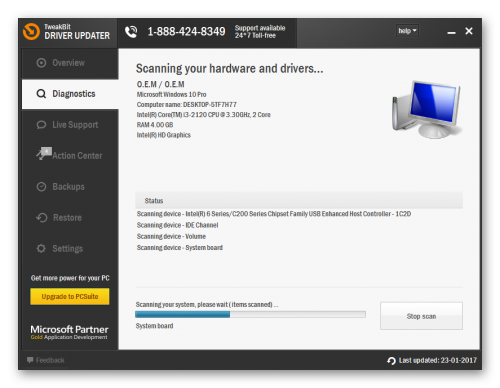The width and height of the screenshot is (500, 388).
Task: Open the Restore section
Action: click(x=70, y=218)
